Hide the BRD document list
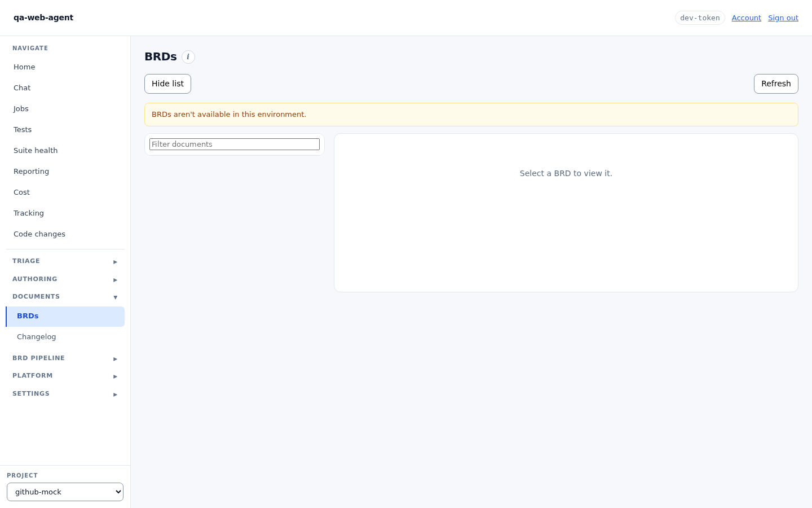 click(167, 84)
